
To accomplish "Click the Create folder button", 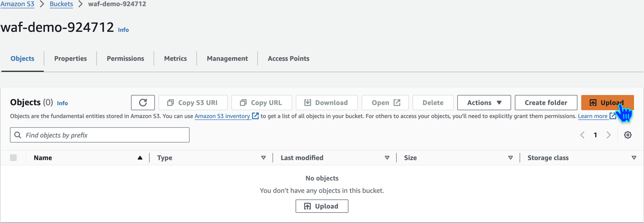I will pyautogui.click(x=546, y=103).
